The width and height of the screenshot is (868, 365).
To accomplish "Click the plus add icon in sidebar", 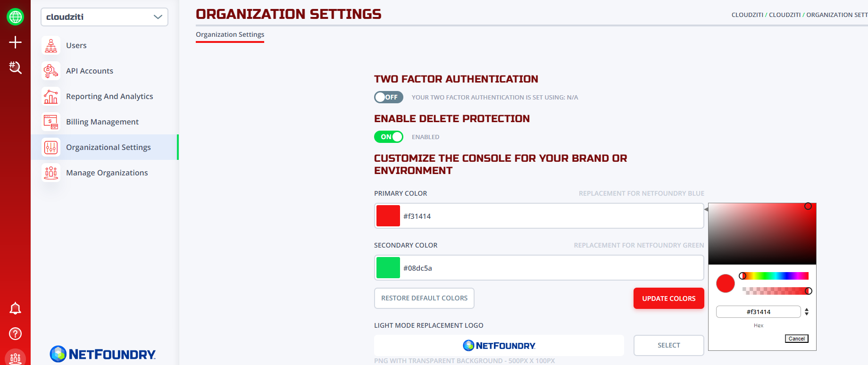I will coord(16,42).
